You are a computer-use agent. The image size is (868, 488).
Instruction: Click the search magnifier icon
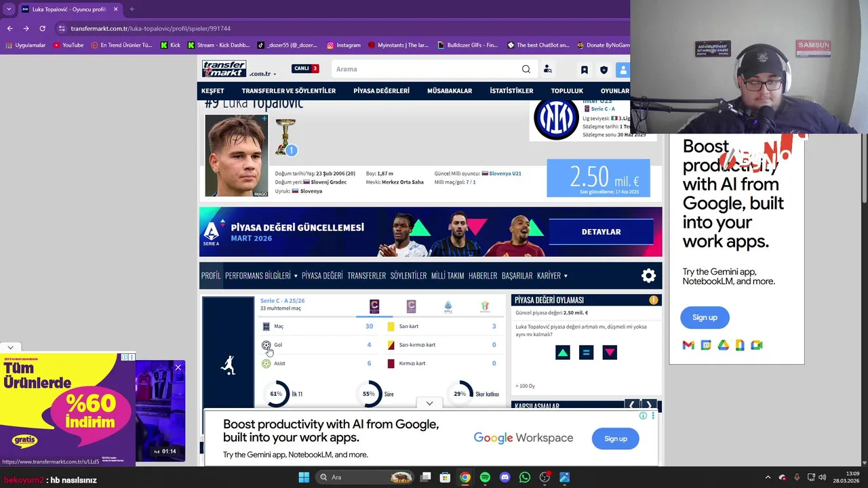click(526, 69)
